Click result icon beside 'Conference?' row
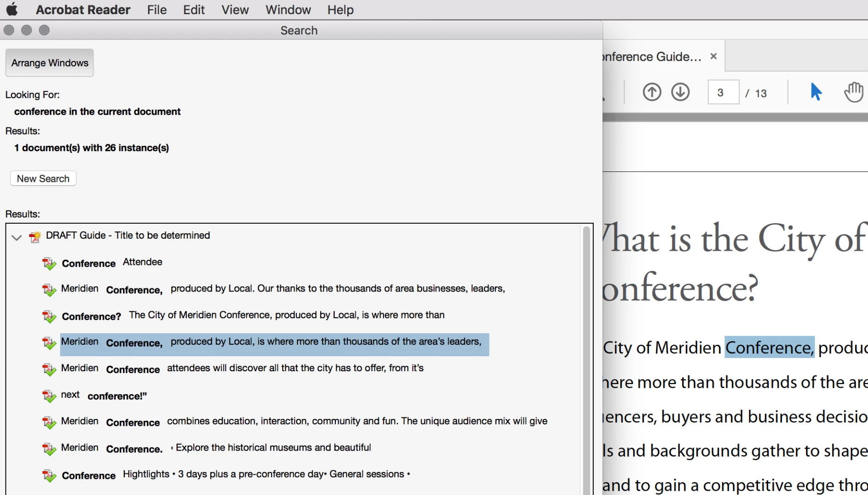Viewport: 868px width, 495px height. [x=49, y=317]
